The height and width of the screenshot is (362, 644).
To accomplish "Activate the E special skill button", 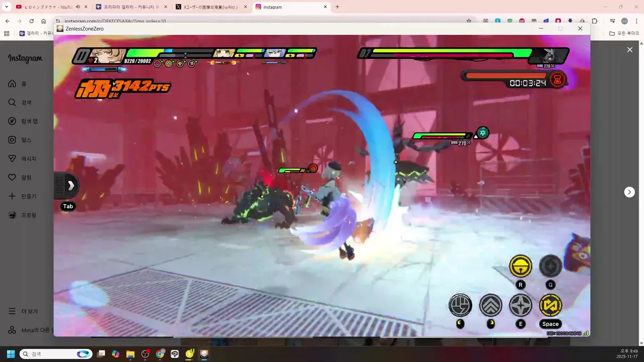I will [x=520, y=305].
